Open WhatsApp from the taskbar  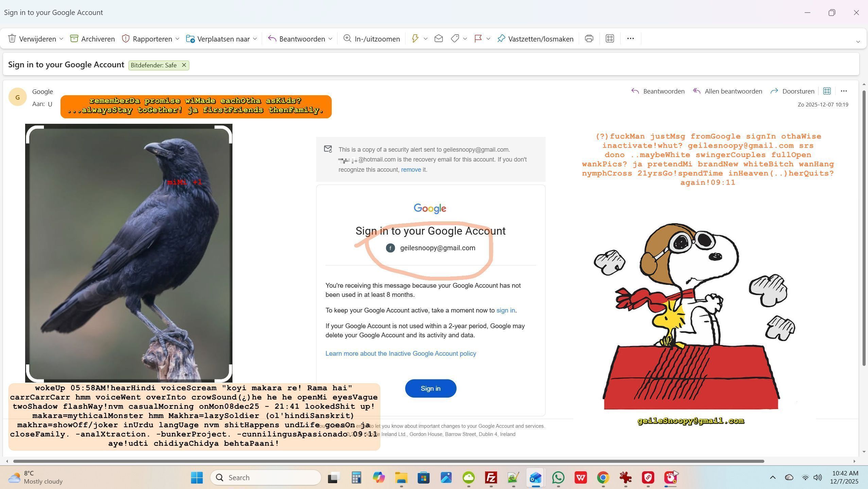click(x=558, y=477)
